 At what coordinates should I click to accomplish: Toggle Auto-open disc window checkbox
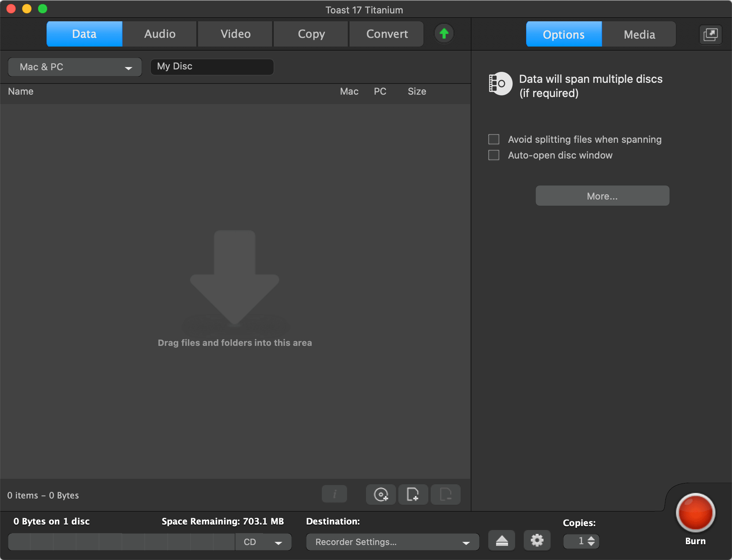point(494,155)
